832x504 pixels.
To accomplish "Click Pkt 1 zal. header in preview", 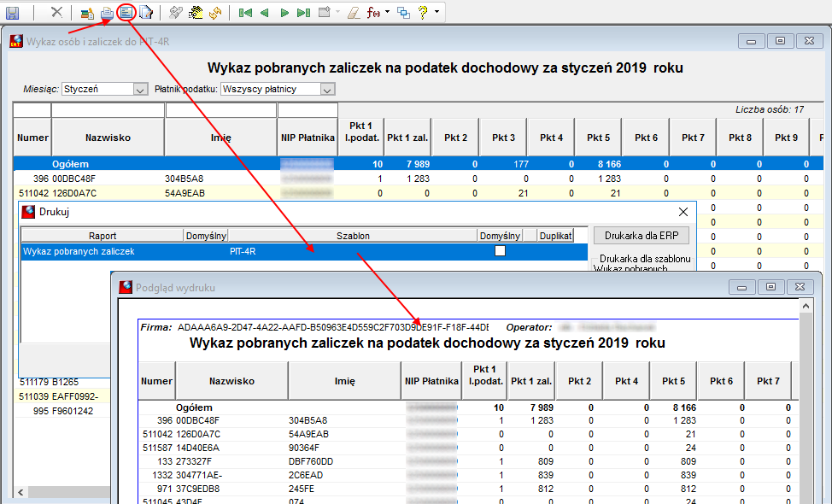I will coord(531,381).
